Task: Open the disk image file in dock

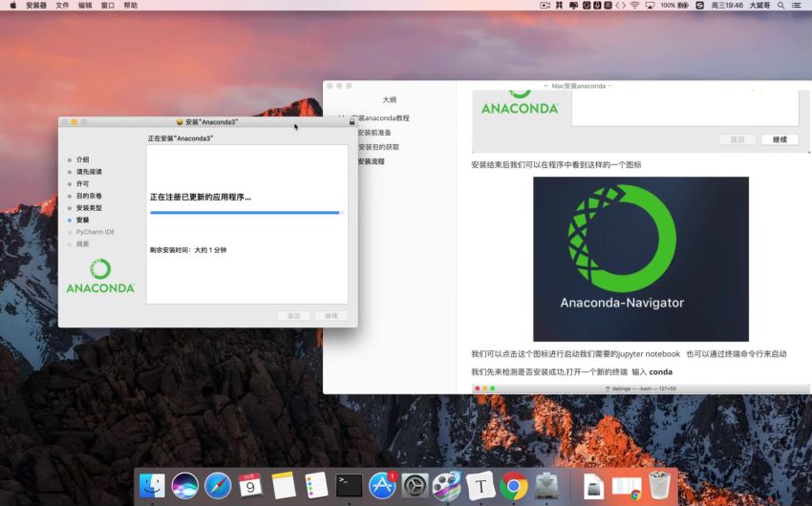Action: [x=593, y=487]
